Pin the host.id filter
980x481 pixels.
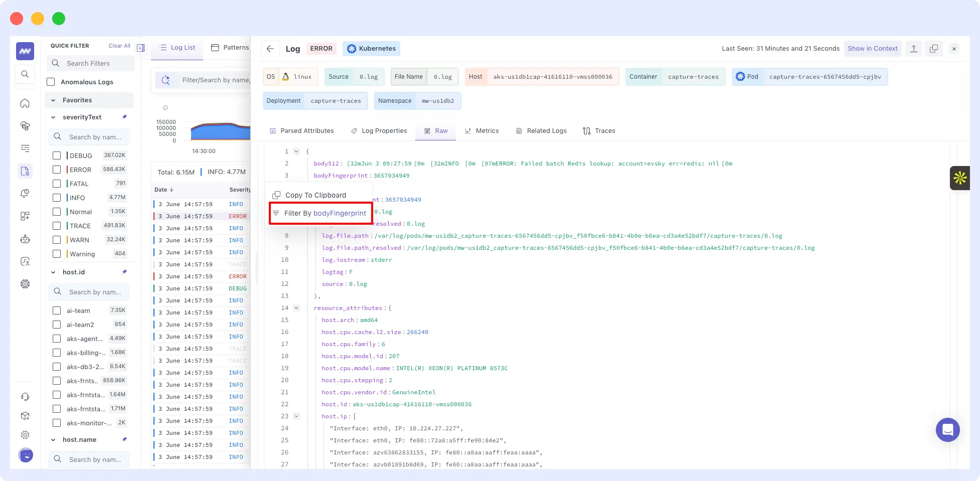(124, 272)
